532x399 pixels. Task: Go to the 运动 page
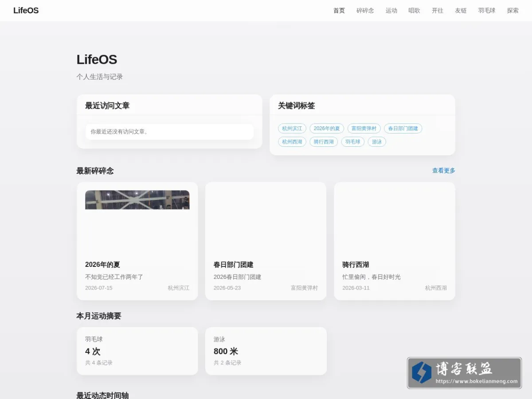point(391,11)
